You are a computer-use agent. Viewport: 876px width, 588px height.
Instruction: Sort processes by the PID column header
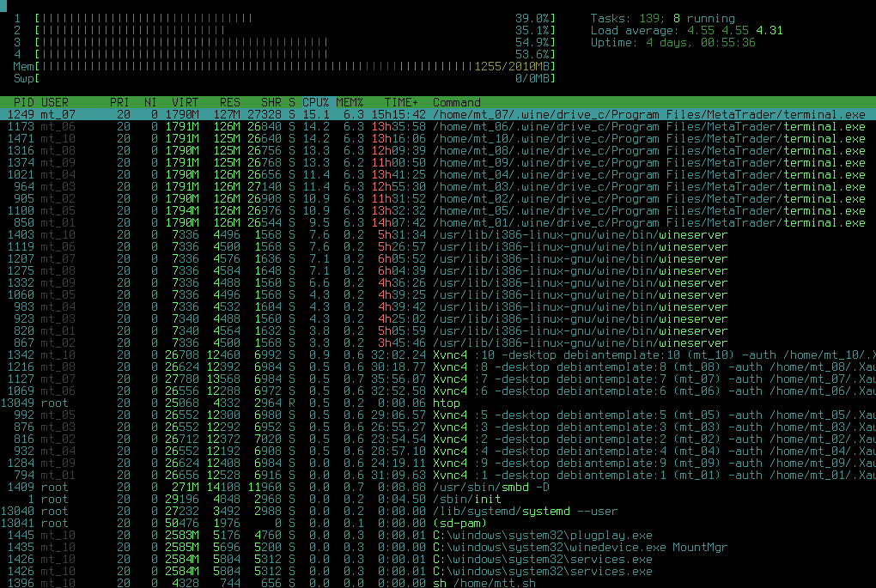click(23, 102)
